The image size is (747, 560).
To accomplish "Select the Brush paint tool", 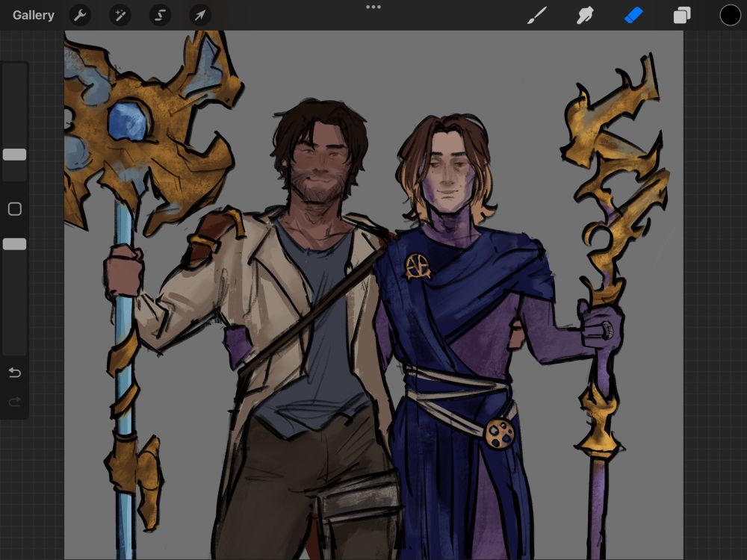I will [537, 15].
